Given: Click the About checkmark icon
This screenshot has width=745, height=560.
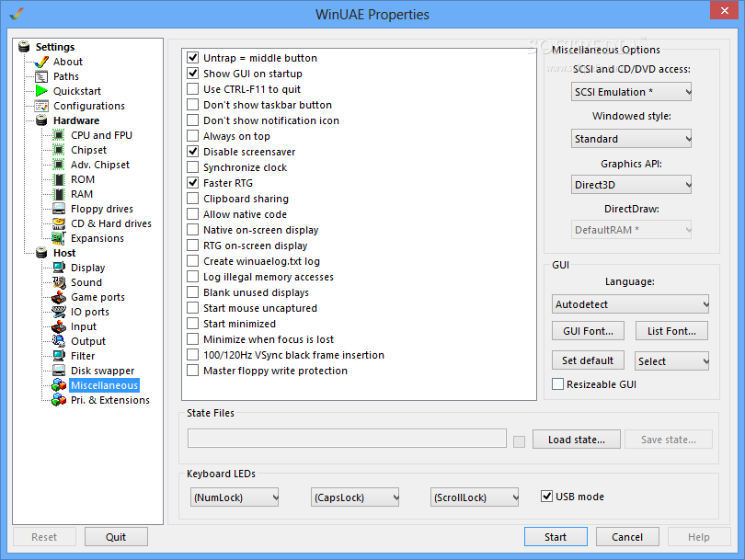Looking at the screenshot, I should [41, 62].
